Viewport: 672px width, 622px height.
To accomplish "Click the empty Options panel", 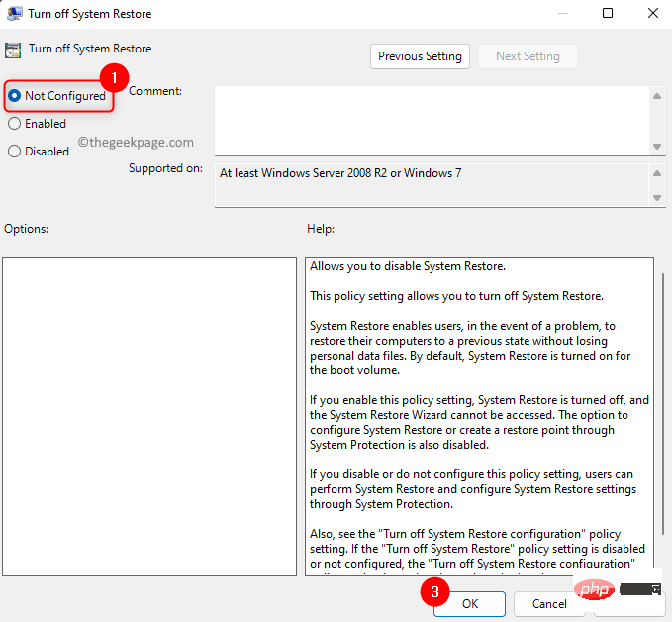I will pos(149,416).
